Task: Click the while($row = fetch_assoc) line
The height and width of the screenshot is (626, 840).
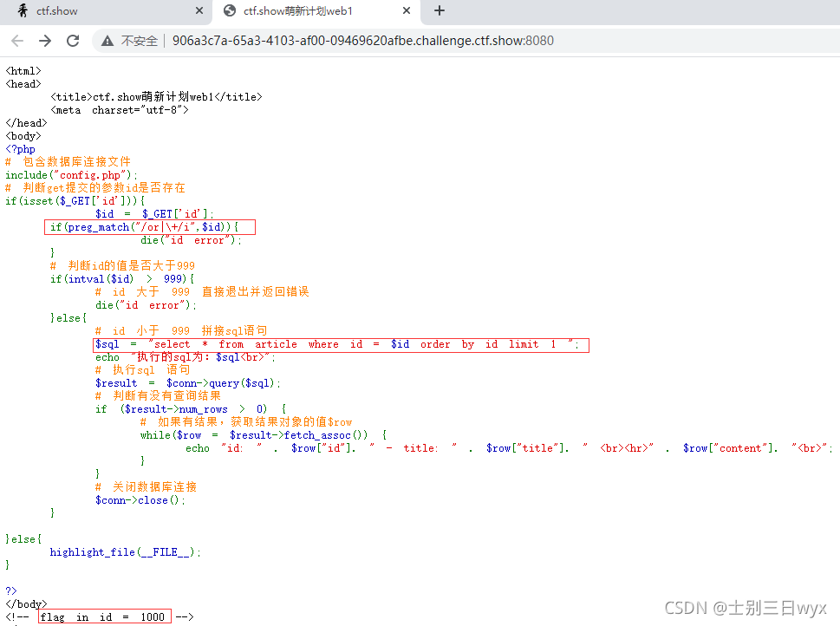Action: tap(264, 435)
